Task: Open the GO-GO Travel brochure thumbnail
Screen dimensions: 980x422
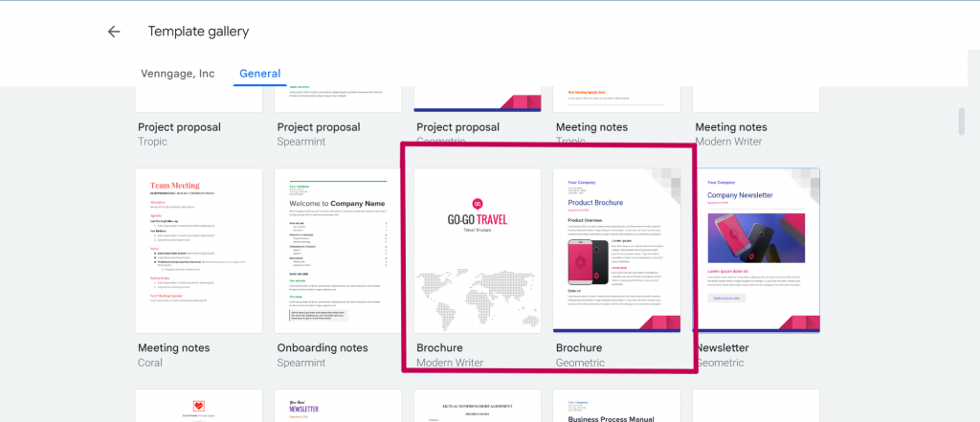Action: point(478,251)
